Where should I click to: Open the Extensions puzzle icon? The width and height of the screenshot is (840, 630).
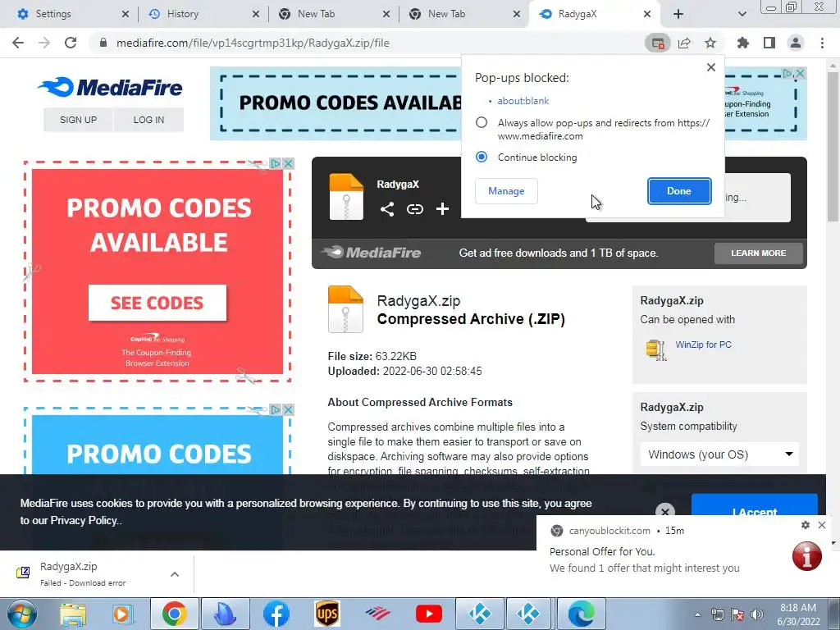point(743,43)
